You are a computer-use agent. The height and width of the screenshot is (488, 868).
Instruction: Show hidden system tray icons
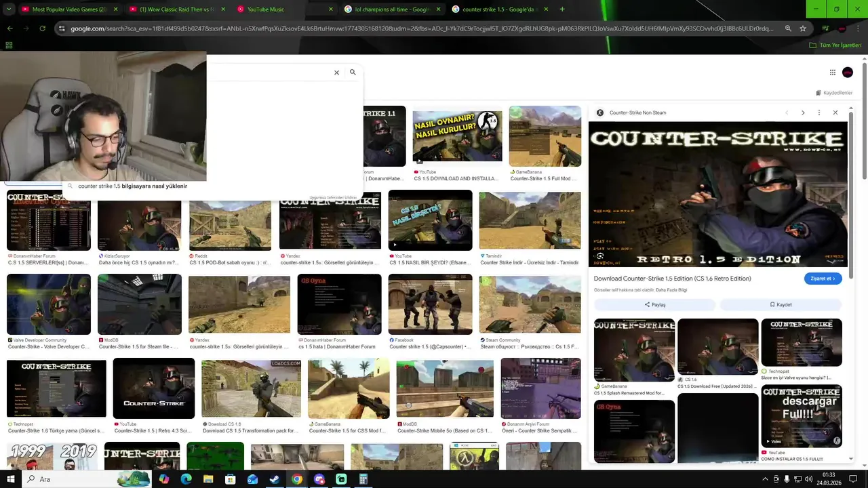pos(766,479)
